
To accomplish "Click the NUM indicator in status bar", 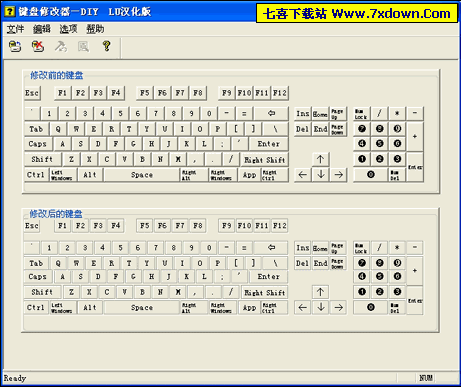I will tap(426, 378).
